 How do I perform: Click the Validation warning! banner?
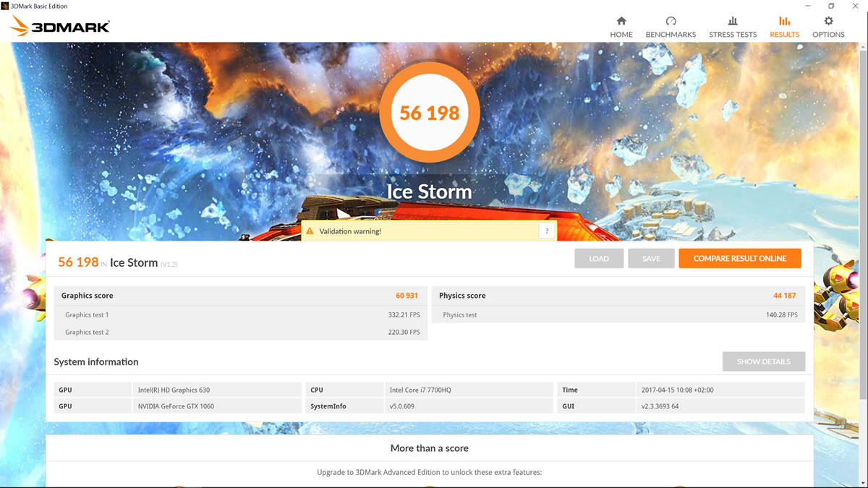pyautogui.click(x=430, y=231)
